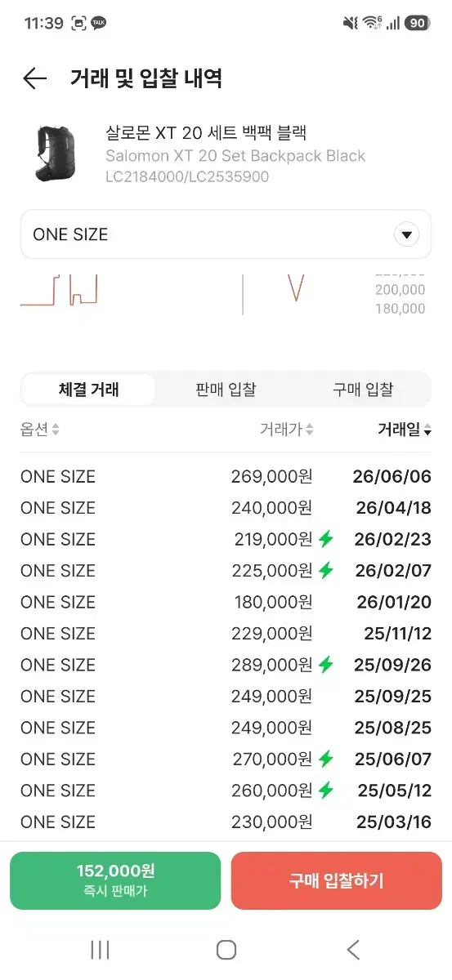Tap lightning icon on 289,000원 row

point(326,665)
